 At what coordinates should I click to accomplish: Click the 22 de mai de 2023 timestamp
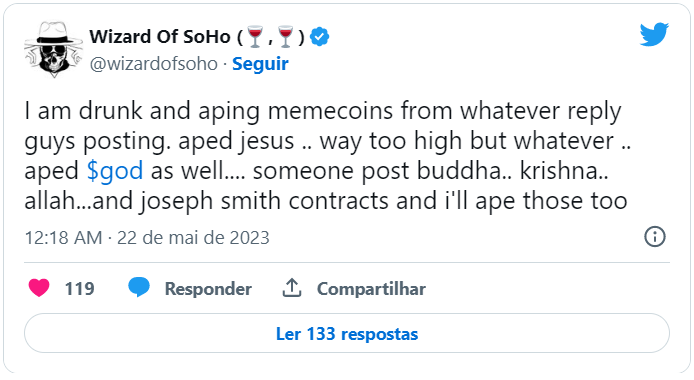[193, 238]
